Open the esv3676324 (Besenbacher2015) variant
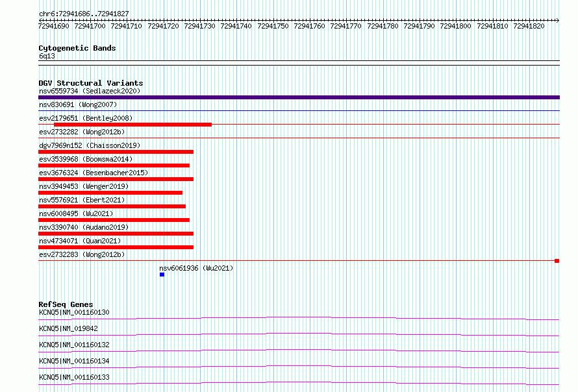Screen dimensions: 578x392 tap(94, 173)
